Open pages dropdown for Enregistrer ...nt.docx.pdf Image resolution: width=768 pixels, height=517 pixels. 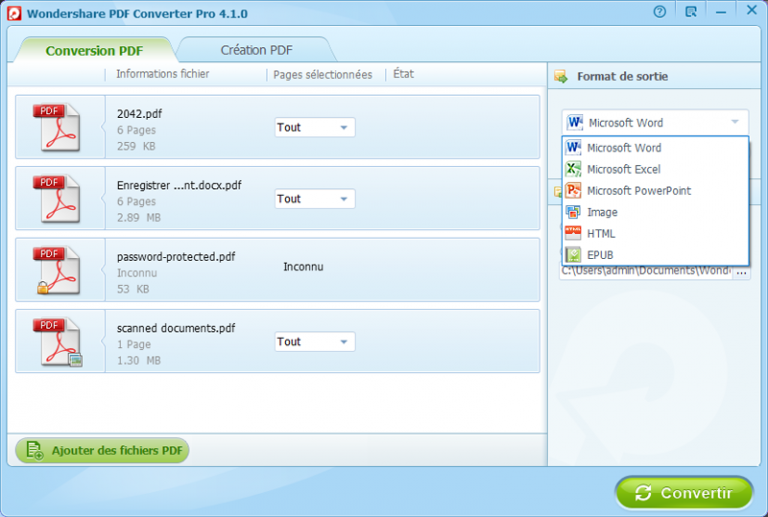(343, 199)
